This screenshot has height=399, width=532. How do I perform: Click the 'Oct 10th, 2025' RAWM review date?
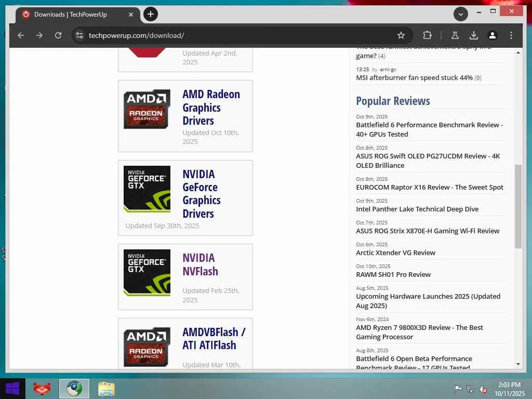[x=373, y=267]
